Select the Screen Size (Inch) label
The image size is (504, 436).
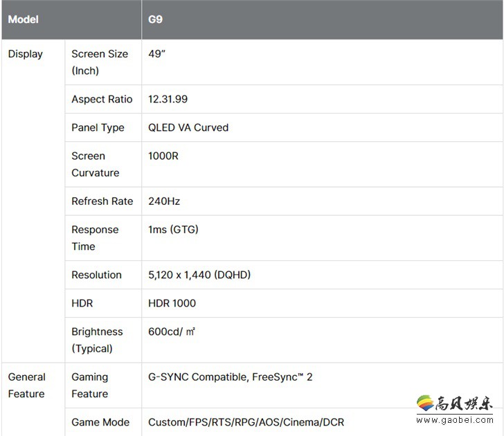coord(99,62)
